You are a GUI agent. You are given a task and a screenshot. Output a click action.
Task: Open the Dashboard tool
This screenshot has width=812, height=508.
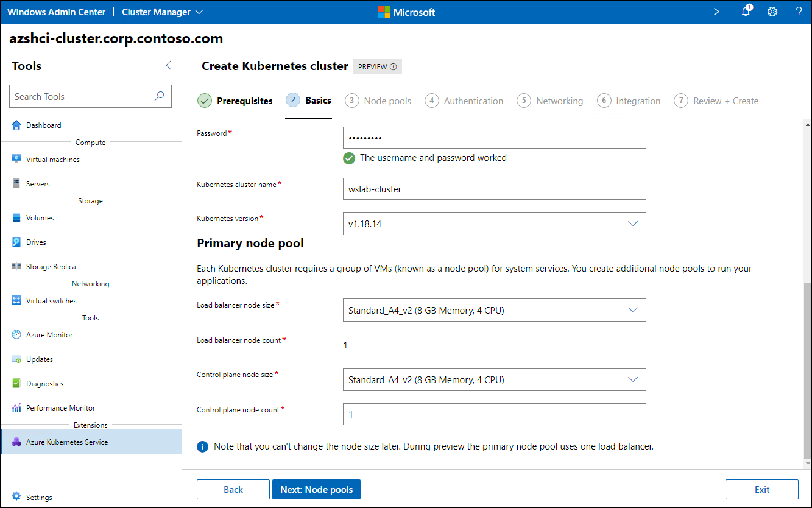(x=44, y=125)
